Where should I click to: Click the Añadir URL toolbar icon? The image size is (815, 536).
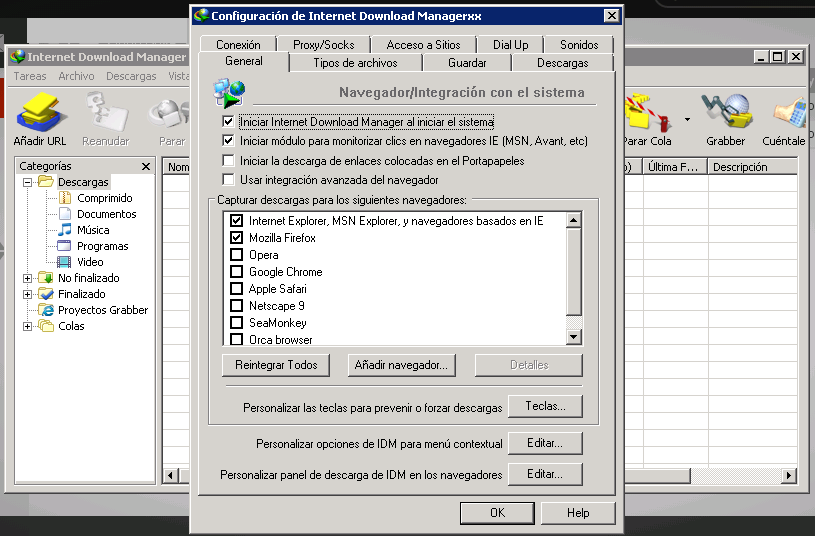tap(40, 113)
